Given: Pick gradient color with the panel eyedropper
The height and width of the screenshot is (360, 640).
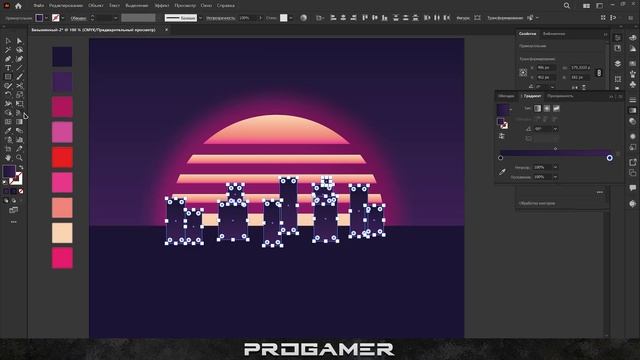Looking at the screenshot, I should click(x=502, y=172).
